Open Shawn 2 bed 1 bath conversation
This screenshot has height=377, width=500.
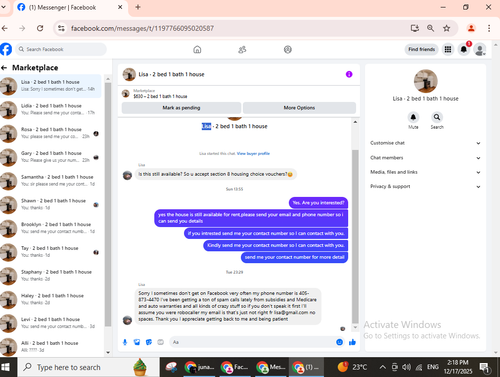pos(51,204)
